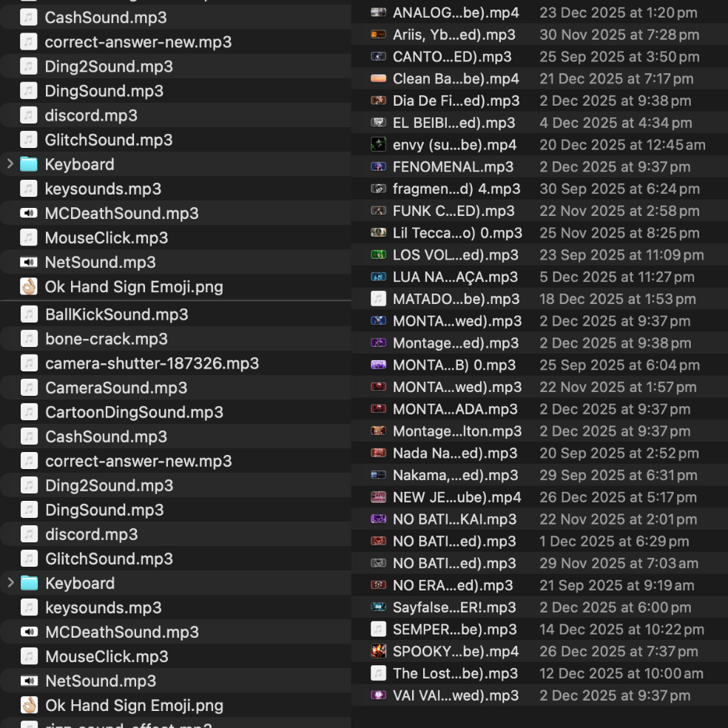Select the Lil Tecca…o) 0.mp3 file
This screenshot has width=728, height=728.
[457, 233]
